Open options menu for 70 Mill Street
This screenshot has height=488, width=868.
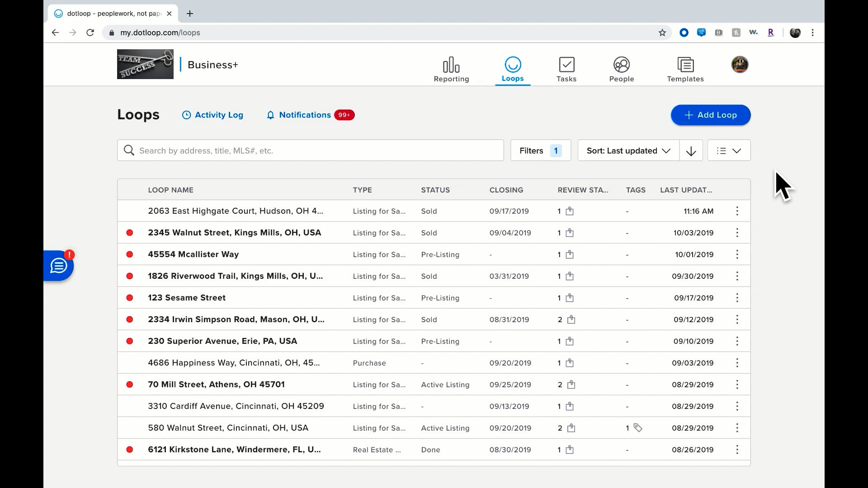point(737,385)
